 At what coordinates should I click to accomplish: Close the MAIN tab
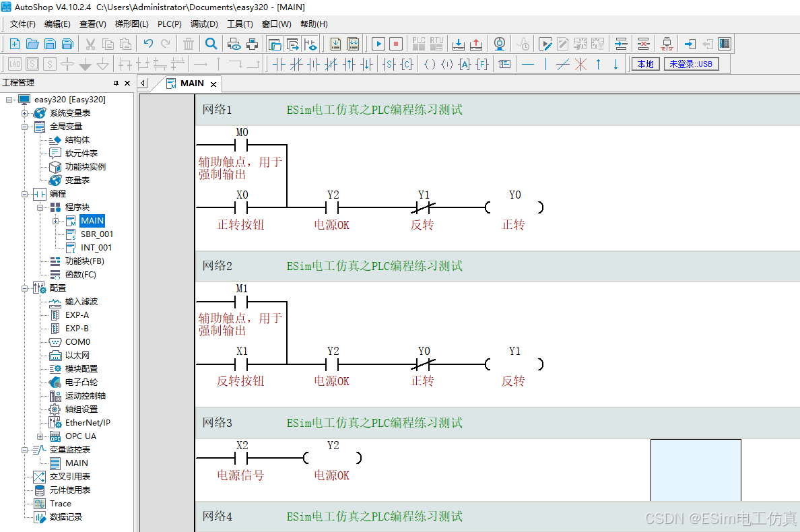pos(213,84)
